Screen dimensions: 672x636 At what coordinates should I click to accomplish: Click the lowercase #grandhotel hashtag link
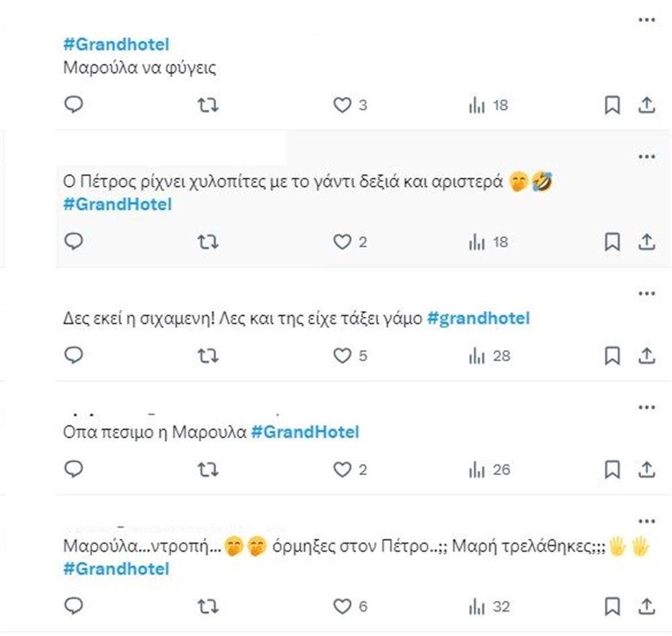(x=478, y=318)
